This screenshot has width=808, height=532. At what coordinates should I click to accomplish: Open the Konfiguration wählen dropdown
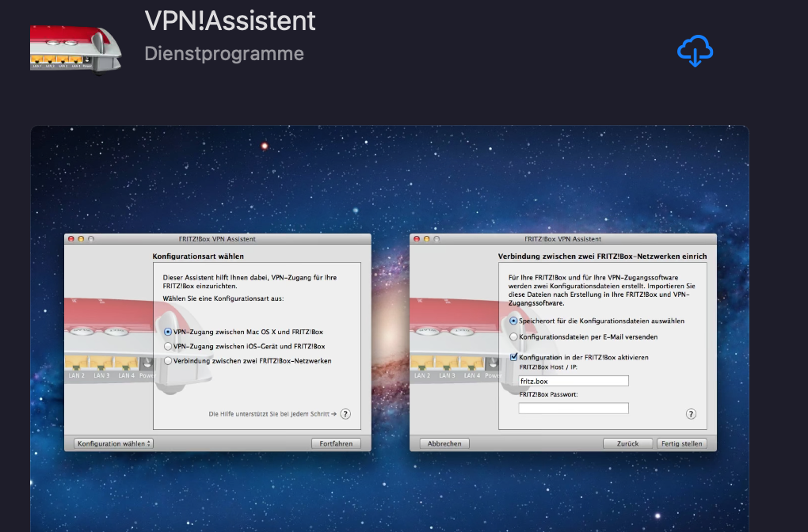point(113,443)
